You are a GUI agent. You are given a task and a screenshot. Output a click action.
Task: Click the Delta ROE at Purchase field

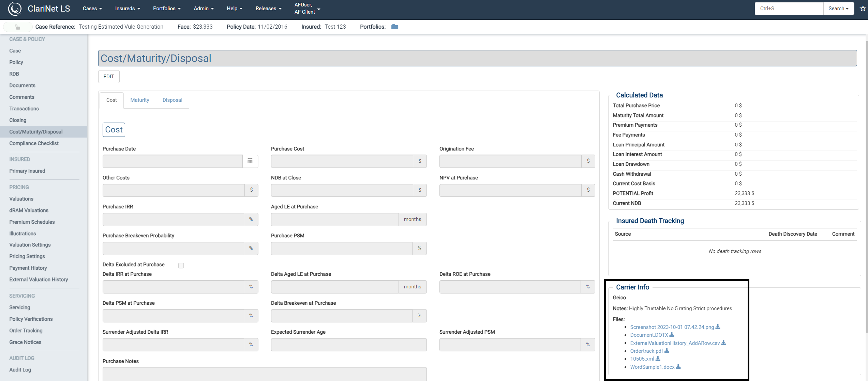[510, 287]
